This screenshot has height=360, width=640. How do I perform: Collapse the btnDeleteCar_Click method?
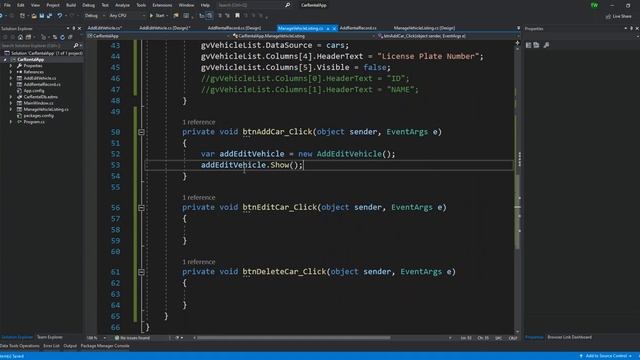(x=141, y=272)
